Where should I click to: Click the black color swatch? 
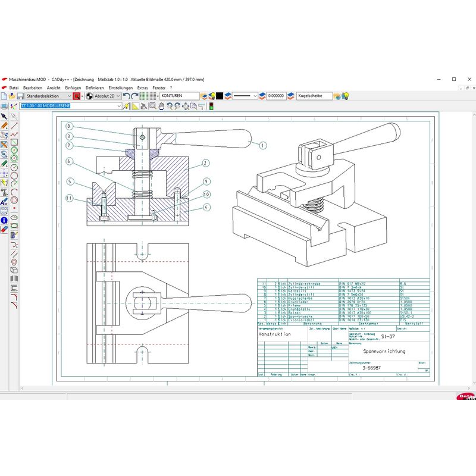pos(220,96)
